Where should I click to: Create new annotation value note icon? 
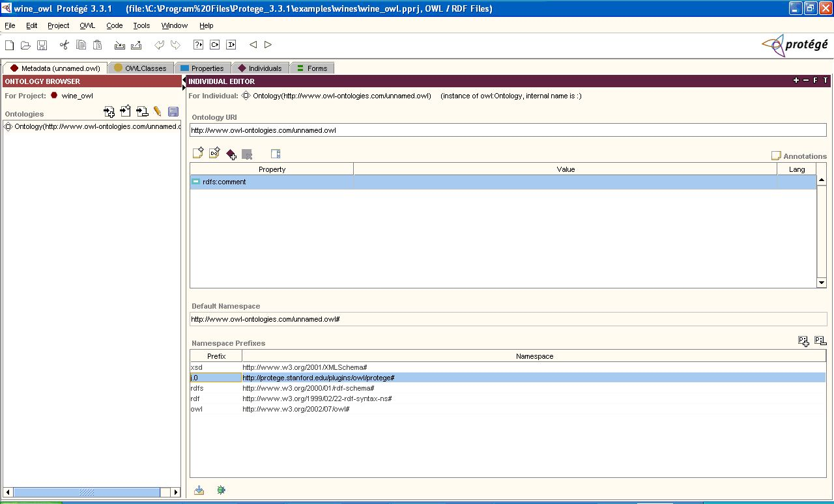[x=199, y=154]
